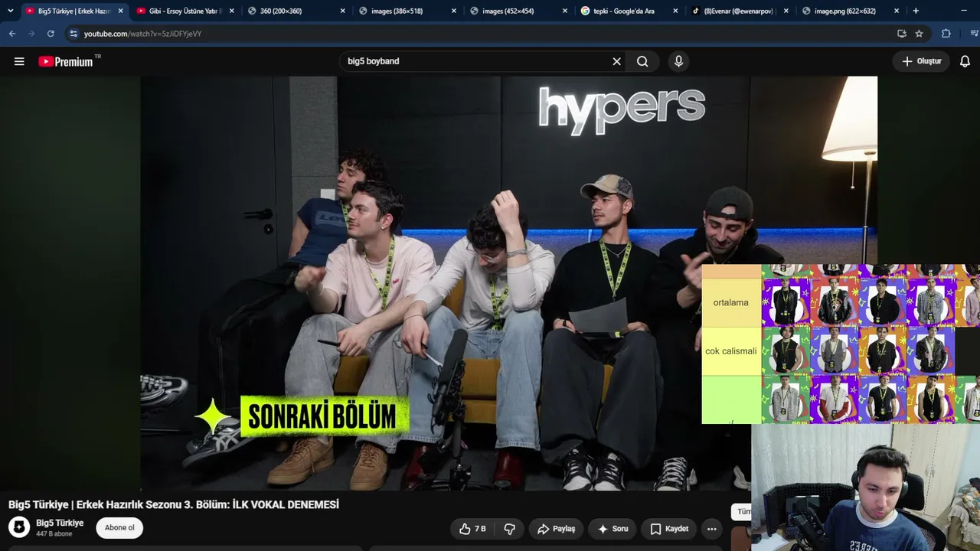Open a new browser tab with plus

point(916,11)
